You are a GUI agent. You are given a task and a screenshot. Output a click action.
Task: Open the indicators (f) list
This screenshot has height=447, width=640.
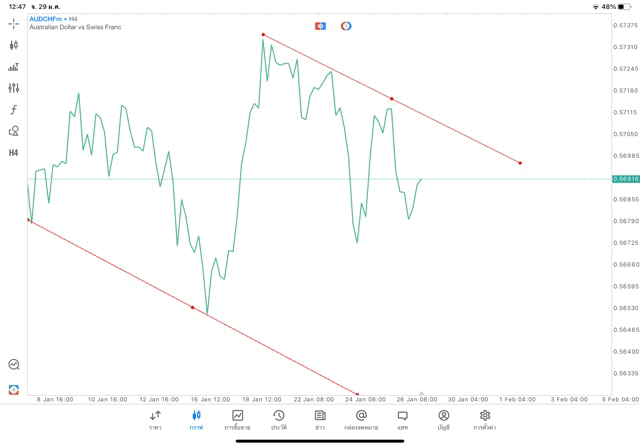[14, 109]
